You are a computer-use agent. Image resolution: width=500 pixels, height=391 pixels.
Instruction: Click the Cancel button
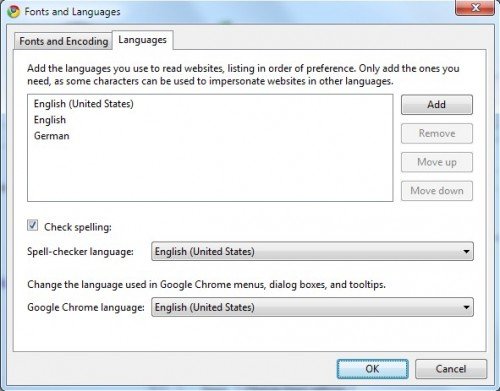click(x=451, y=369)
